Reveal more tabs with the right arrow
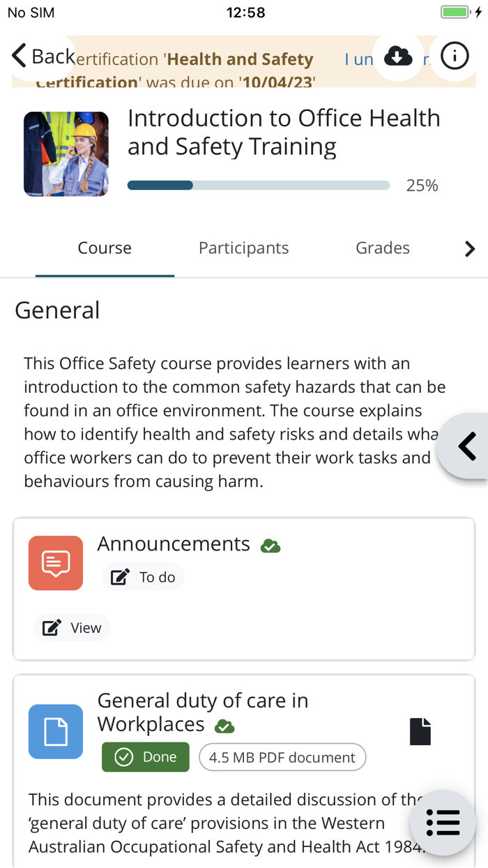 470,248
